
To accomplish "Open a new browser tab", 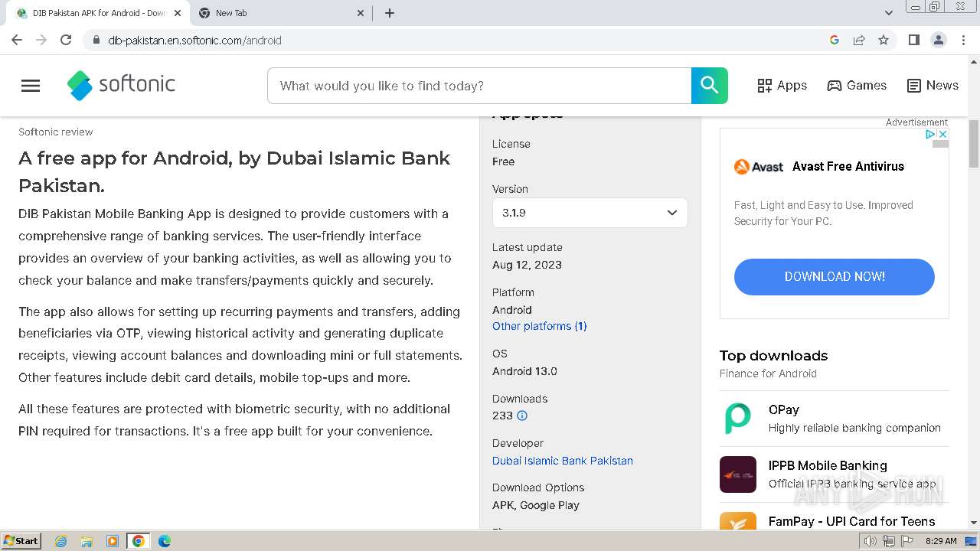I will (x=390, y=13).
